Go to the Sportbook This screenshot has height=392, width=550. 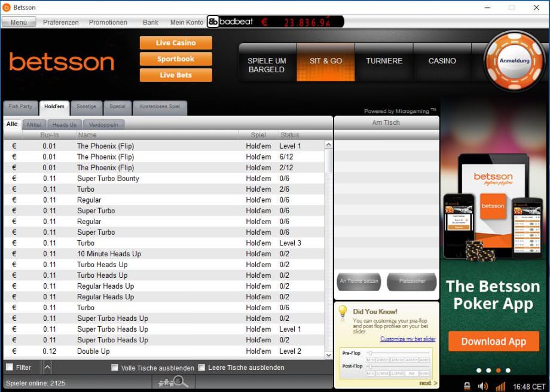(x=176, y=59)
